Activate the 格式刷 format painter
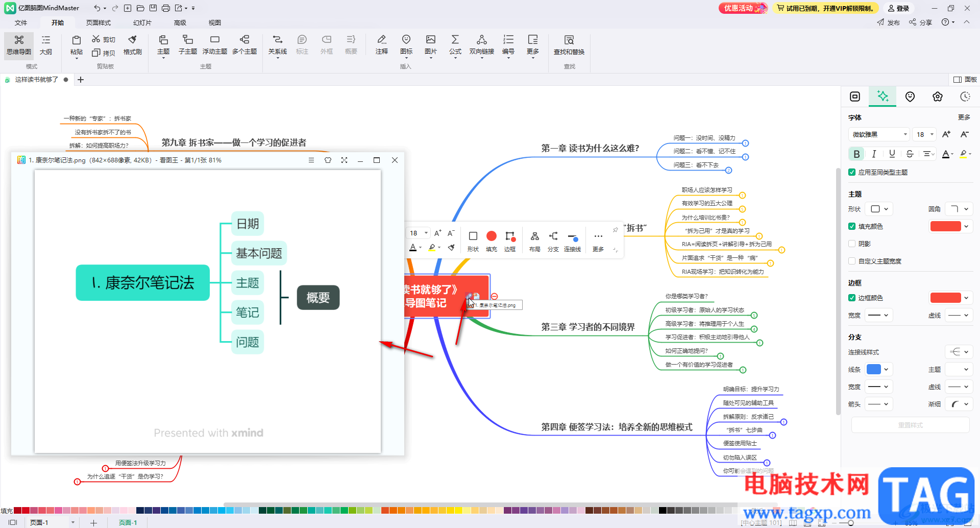Viewport: 980px width, 528px height. pyautogui.click(x=133, y=45)
